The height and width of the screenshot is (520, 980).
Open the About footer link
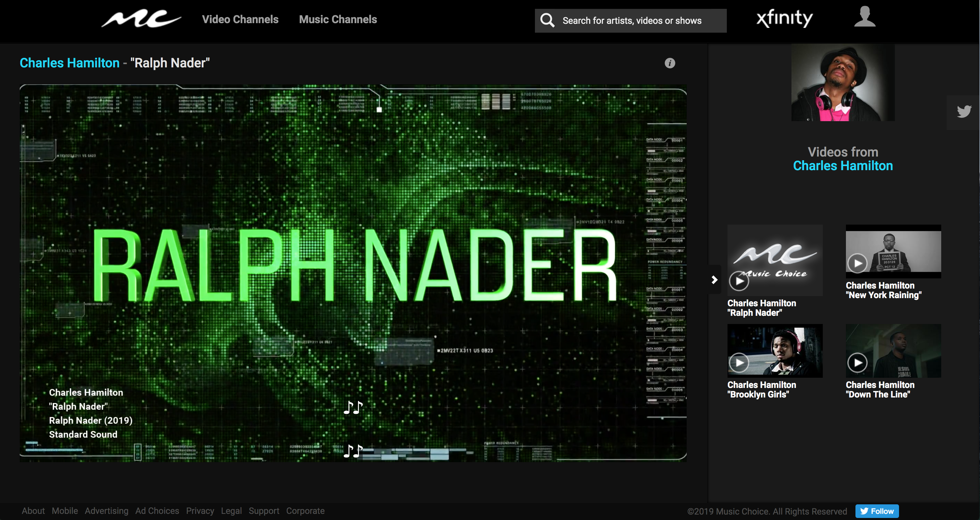[33, 511]
